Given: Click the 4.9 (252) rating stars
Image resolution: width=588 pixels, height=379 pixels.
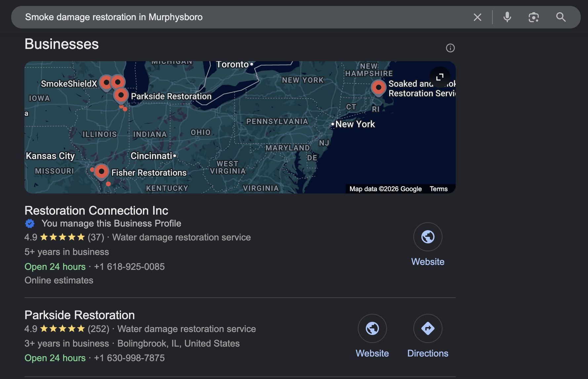Looking at the screenshot, I should [x=62, y=329].
